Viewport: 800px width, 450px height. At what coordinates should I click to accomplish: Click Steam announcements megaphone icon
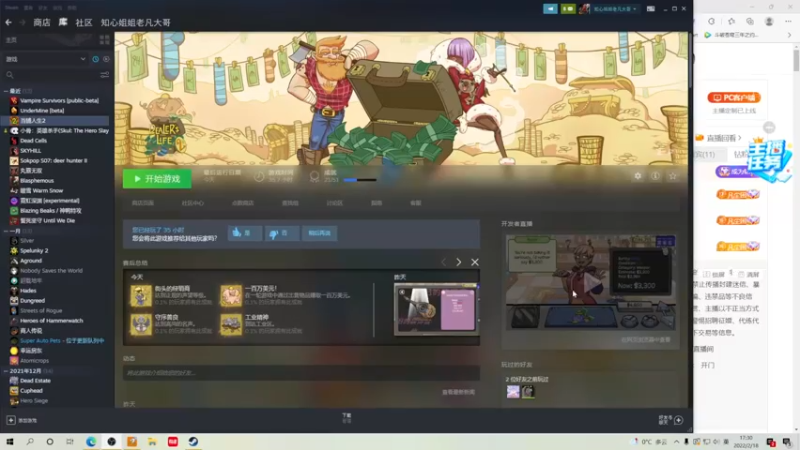pos(550,9)
